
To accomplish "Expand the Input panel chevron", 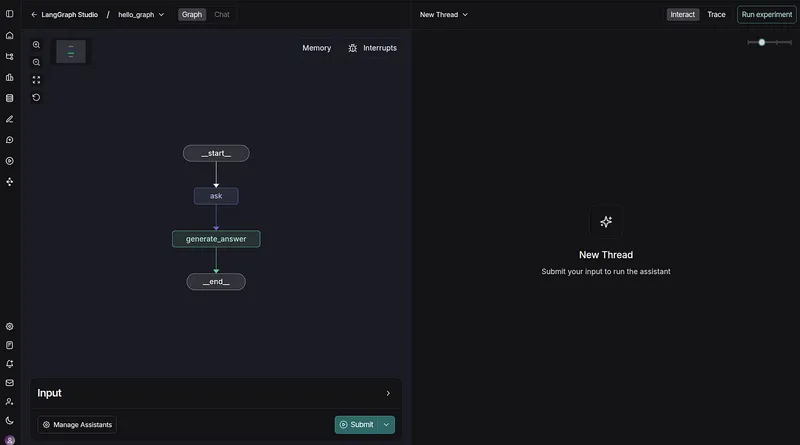I will coord(388,393).
